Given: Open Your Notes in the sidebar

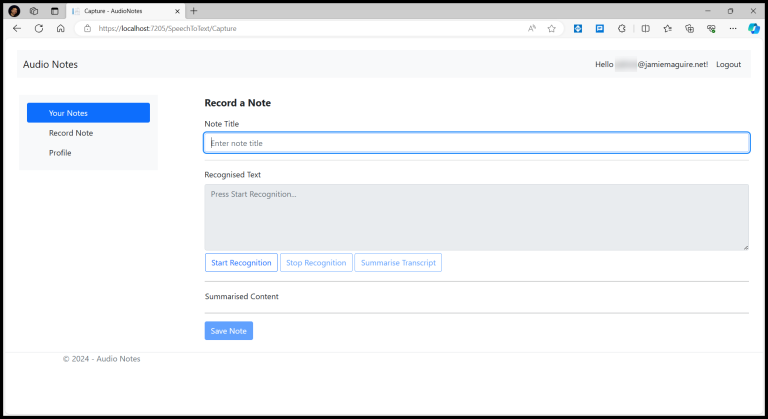Looking at the screenshot, I should [x=88, y=113].
